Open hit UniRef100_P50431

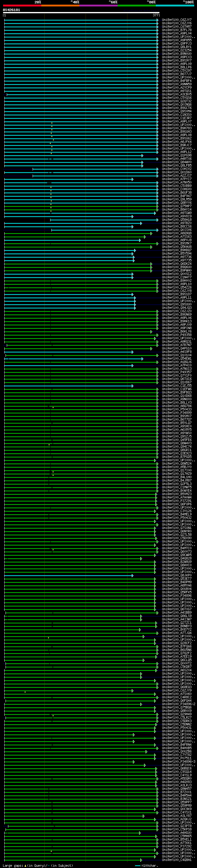tap(176, 728)
